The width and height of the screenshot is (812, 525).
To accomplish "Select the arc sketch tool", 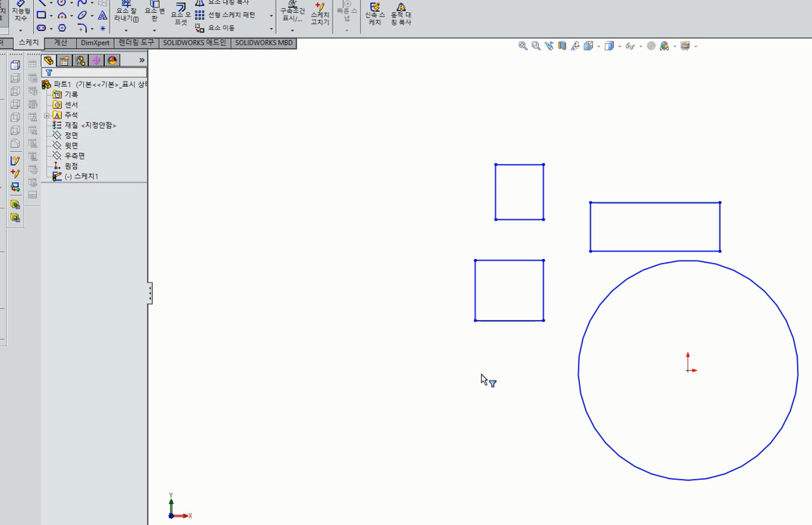I will [62, 16].
